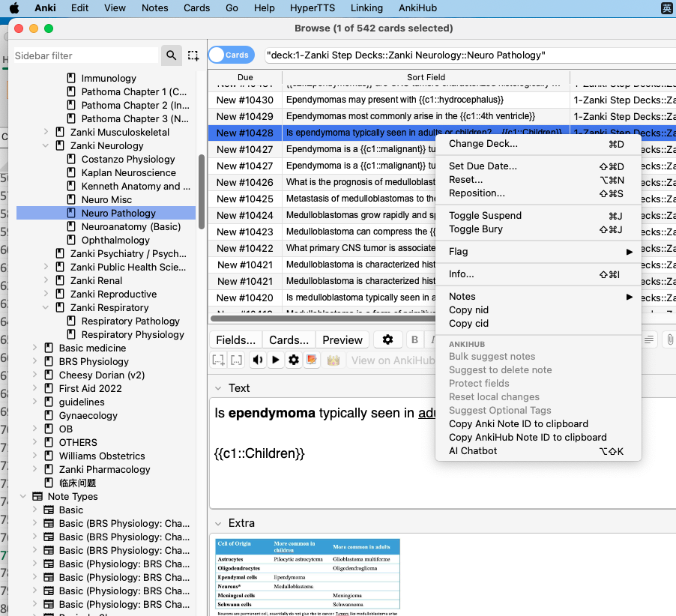Click the Preview button
The image size is (676, 616).
[x=342, y=339]
